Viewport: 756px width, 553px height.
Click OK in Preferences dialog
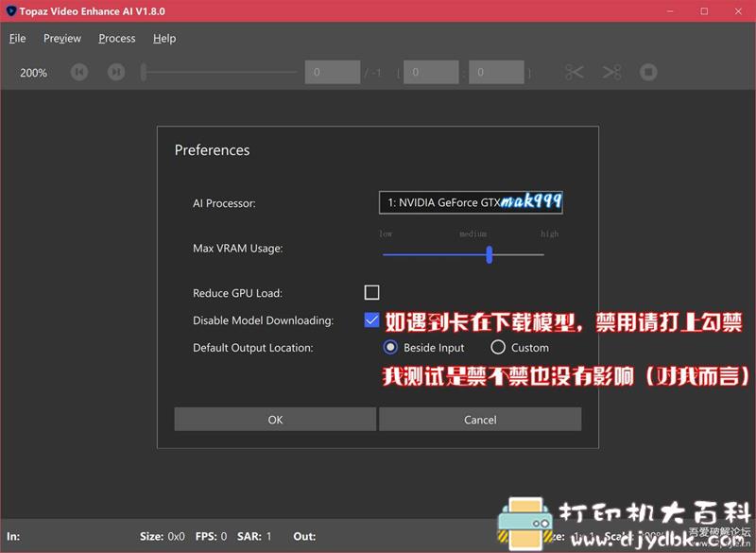[x=275, y=420]
